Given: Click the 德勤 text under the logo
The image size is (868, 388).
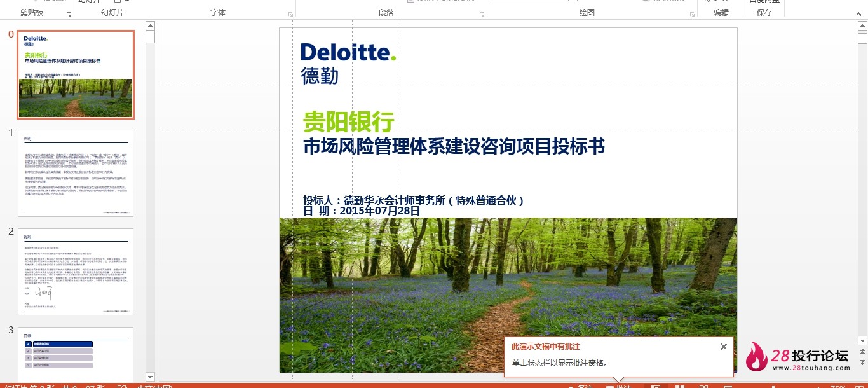Looking at the screenshot, I should pos(320,76).
